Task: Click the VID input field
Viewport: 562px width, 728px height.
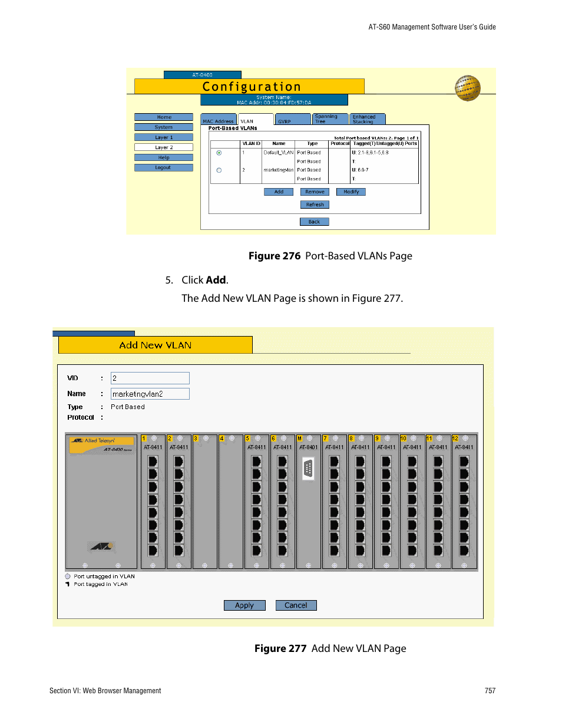Action: tap(150, 378)
